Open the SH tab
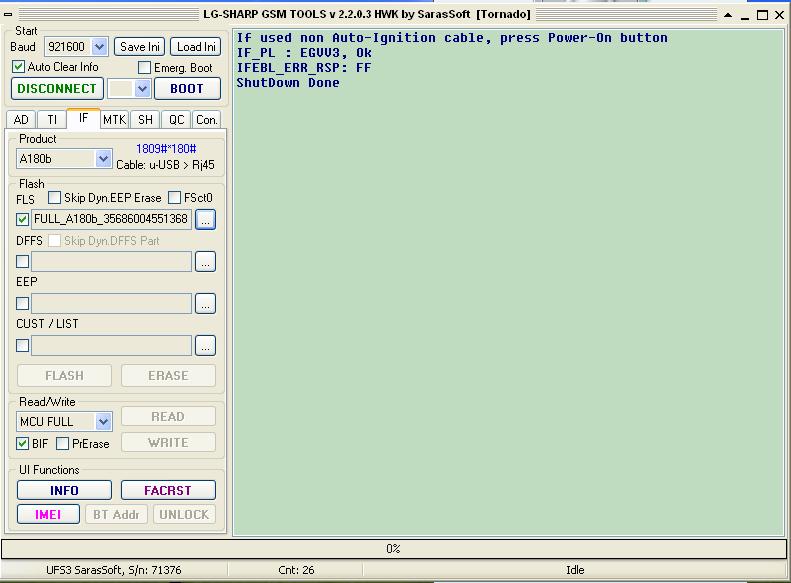 click(145, 120)
